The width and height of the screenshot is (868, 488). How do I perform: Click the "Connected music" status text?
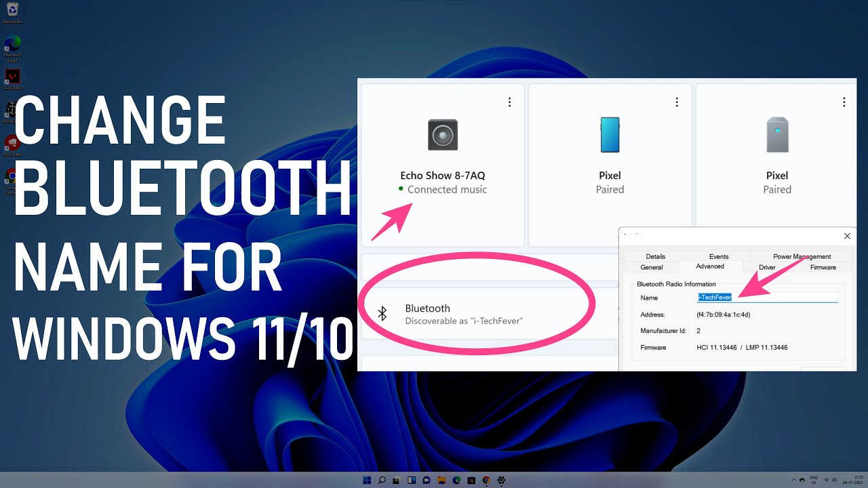coord(448,190)
